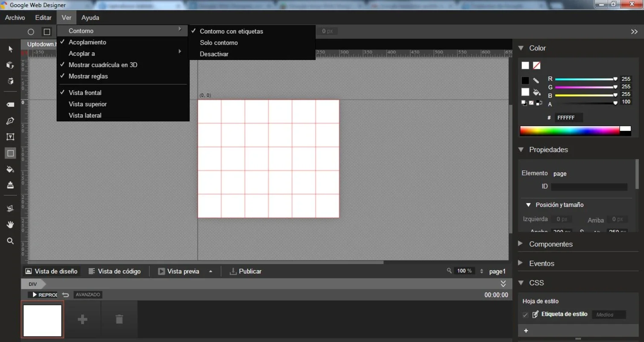This screenshot has width=644, height=342.
Task: Close the Ver menu
Action: click(66, 18)
